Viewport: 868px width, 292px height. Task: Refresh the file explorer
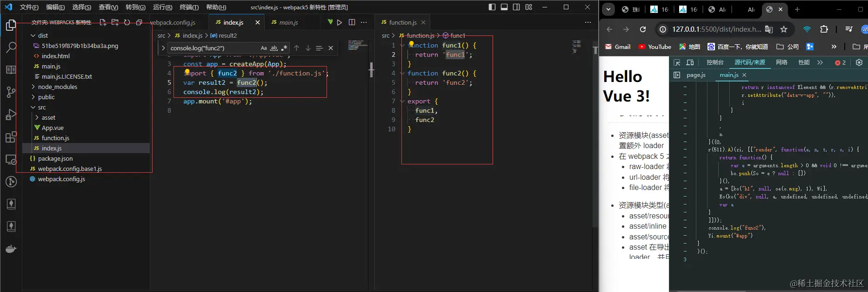click(x=127, y=22)
